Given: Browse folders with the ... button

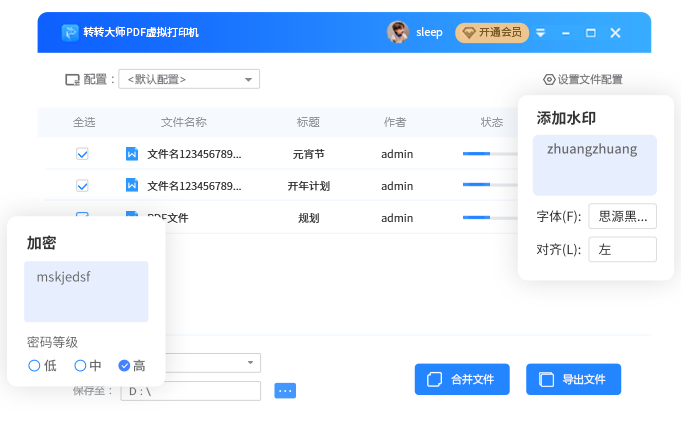Looking at the screenshot, I should click(x=285, y=391).
